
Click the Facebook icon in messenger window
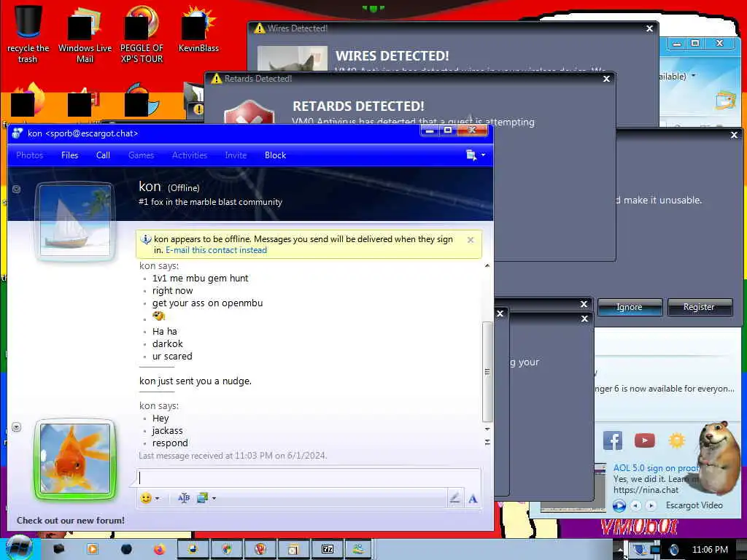point(613,440)
